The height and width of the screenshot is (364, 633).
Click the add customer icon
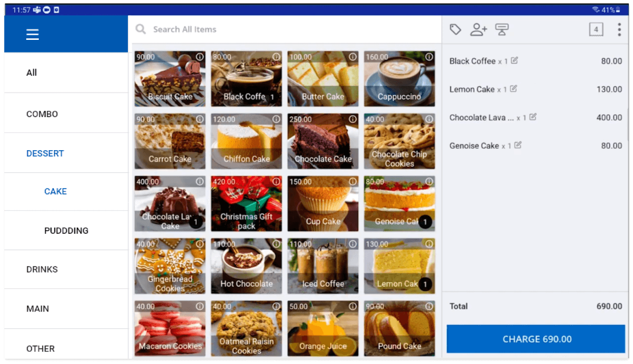tap(478, 30)
